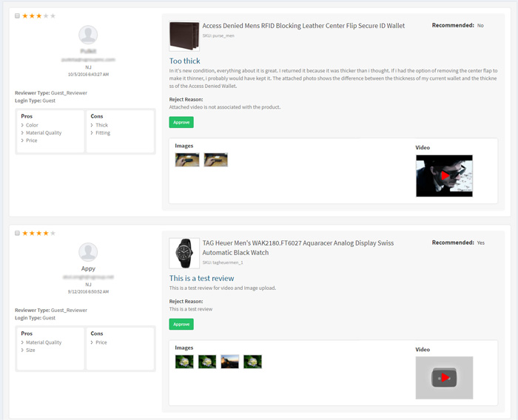518x420 pixels.
Task: Click the date '9/12/2016 6:50:52 AM'
Action: [x=88, y=291]
